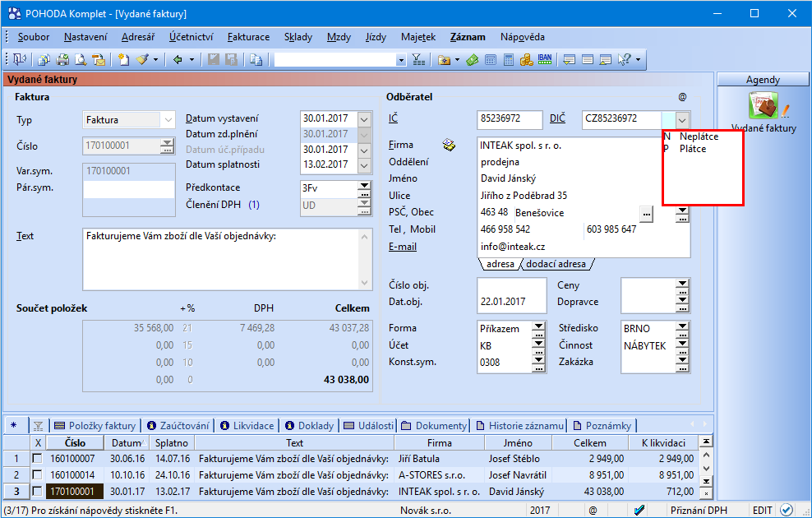
Task: Open the Datum vystavení date dropdown
Action: [365, 120]
